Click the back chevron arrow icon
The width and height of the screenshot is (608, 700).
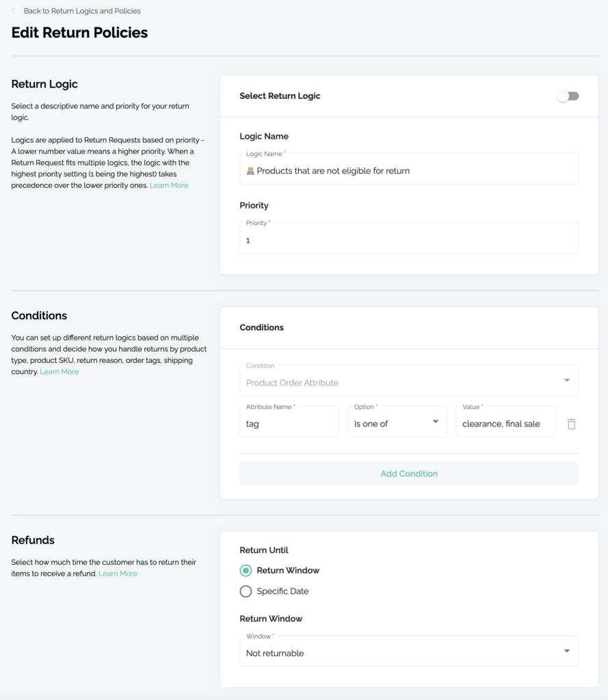pyautogui.click(x=14, y=11)
